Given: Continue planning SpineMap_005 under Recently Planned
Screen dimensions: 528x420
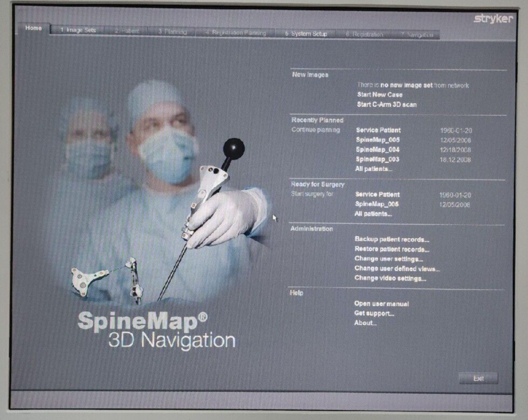Looking at the screenshot, I should [378, 140].
